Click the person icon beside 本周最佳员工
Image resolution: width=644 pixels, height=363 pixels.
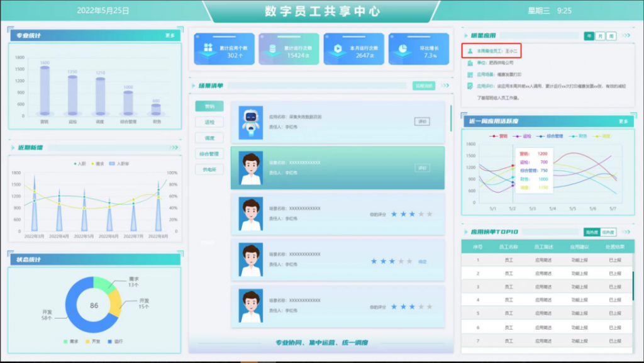[470, 50]
